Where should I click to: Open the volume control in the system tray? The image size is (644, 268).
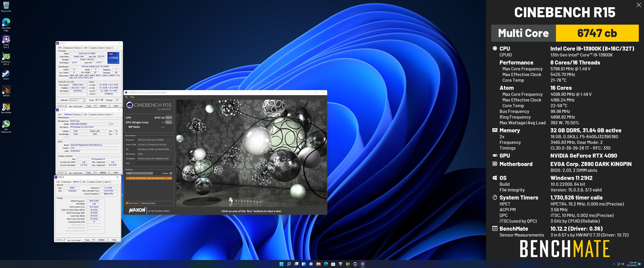(x=623, y=264)
